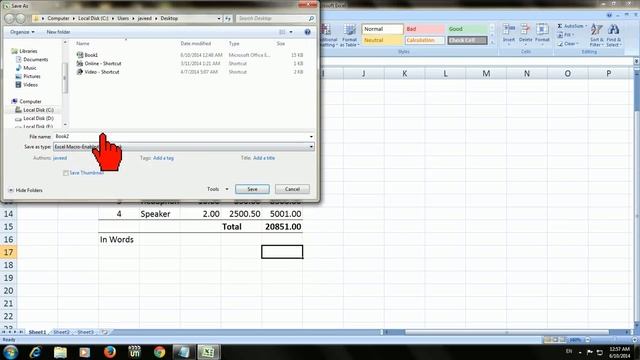Click the AutoSum sigma icon
Viewport: 640px width, 360px height.
tap(560, 26)
